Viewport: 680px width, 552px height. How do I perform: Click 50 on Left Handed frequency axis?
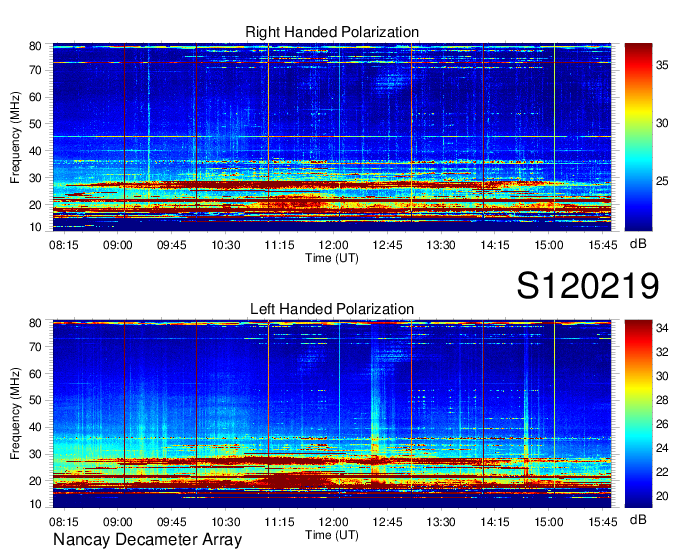click(35, 400)
